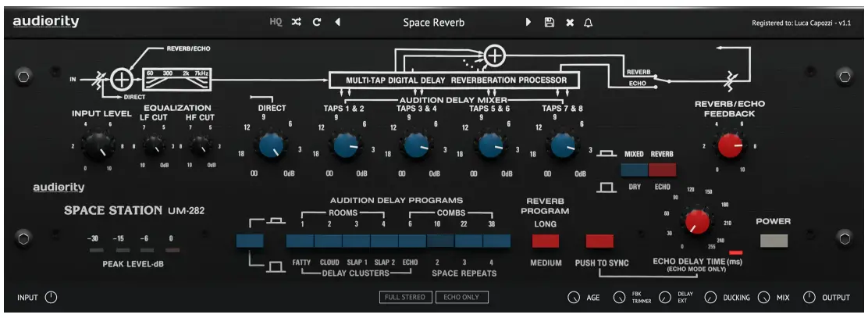Toggle the blue Mixed/Dry switch
The image size is (868, 318).
click(x=634, y=170)
